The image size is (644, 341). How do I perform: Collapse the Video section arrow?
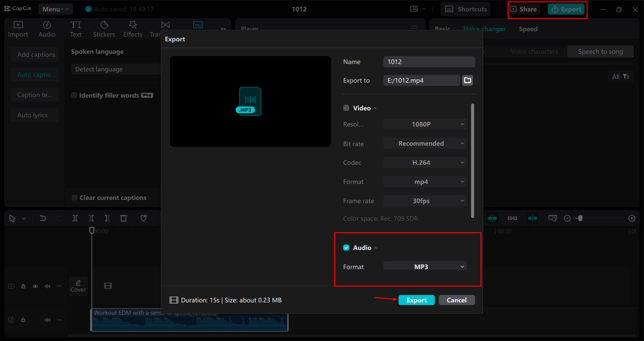pos(375,108)
